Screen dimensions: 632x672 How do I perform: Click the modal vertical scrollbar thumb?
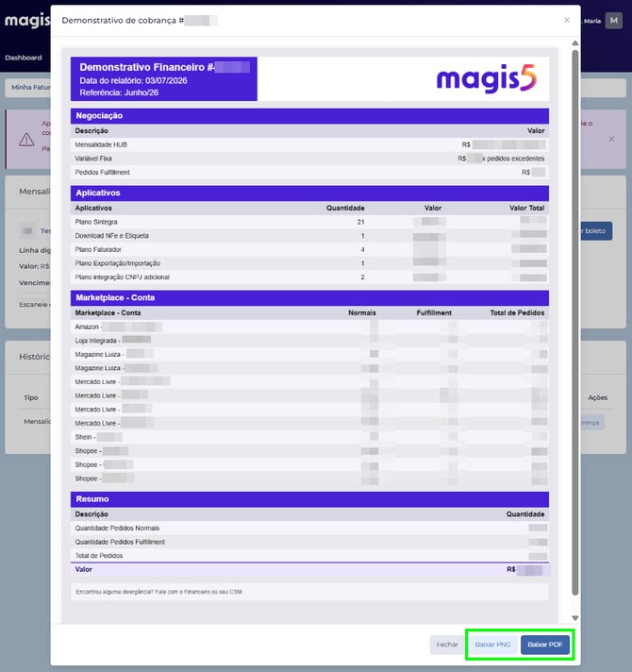tap(575, 322)
